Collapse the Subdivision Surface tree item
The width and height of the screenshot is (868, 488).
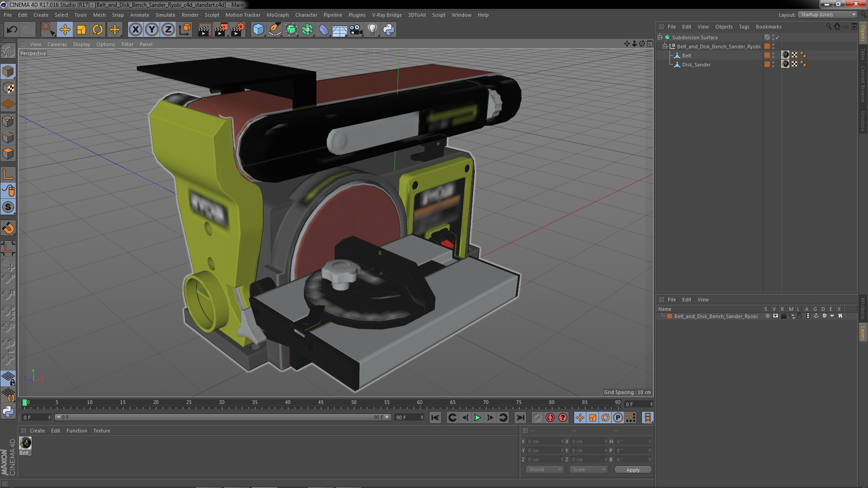pyautogui.click(x=660, y=38)
